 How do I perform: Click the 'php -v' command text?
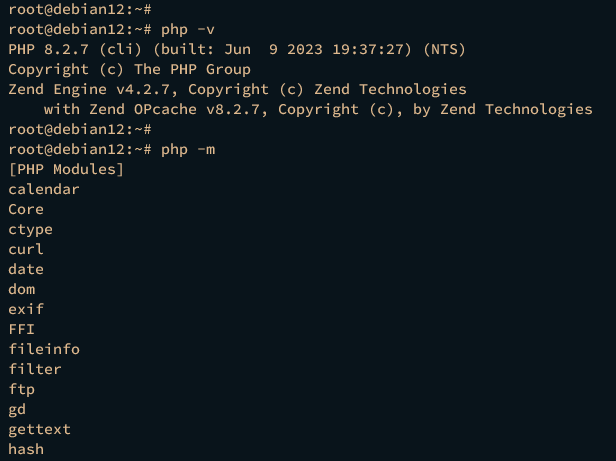(188, 30)
